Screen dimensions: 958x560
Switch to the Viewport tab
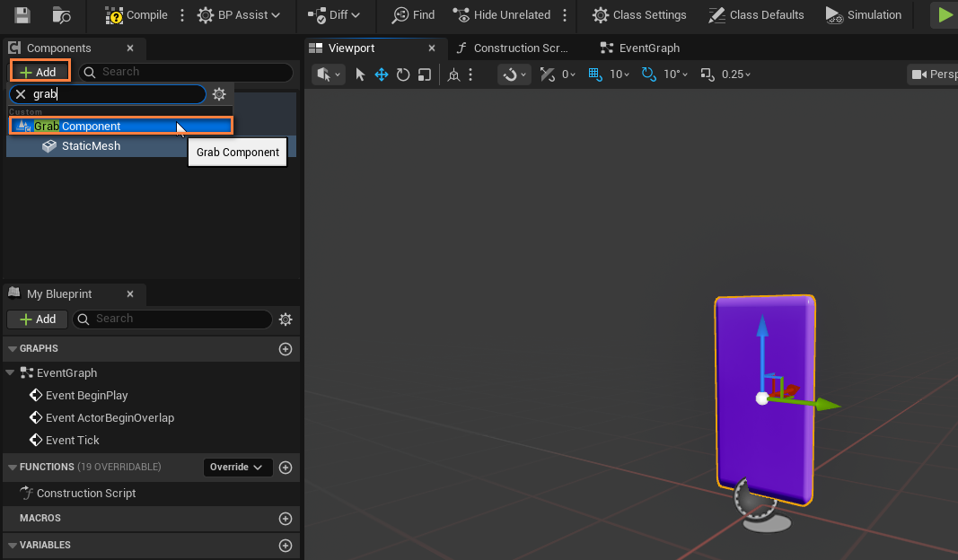351,48
